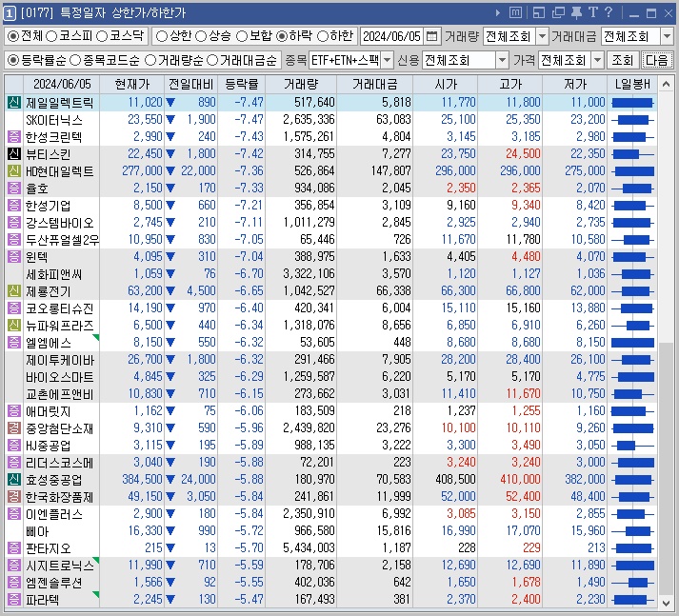
Task: Click the window layout icon in title bar
Action: 539,13
